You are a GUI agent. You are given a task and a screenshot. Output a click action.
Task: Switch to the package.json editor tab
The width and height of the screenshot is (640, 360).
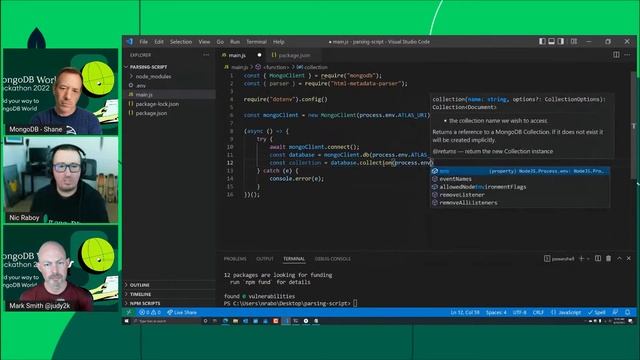coord(294,55)
